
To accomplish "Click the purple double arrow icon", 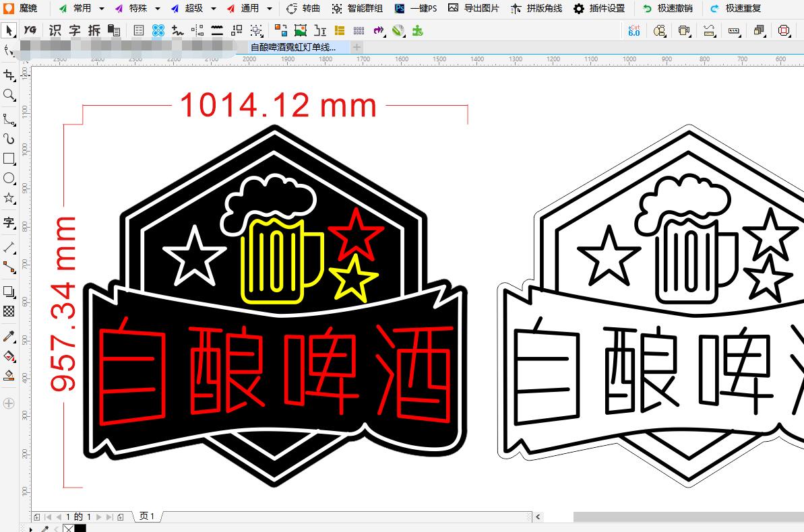I will click(379, 31).
